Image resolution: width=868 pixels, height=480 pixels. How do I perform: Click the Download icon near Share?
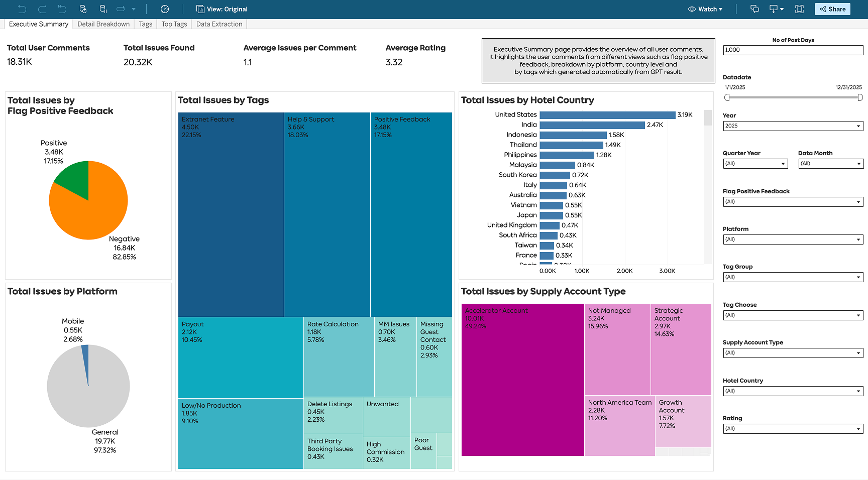(773, 9)
